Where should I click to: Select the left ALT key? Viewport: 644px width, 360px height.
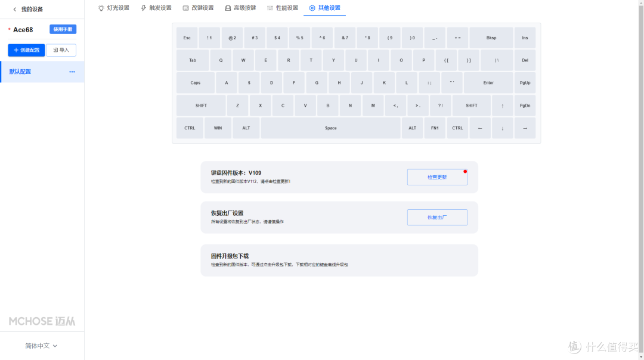pyautogui.click(x=246, y=128)
